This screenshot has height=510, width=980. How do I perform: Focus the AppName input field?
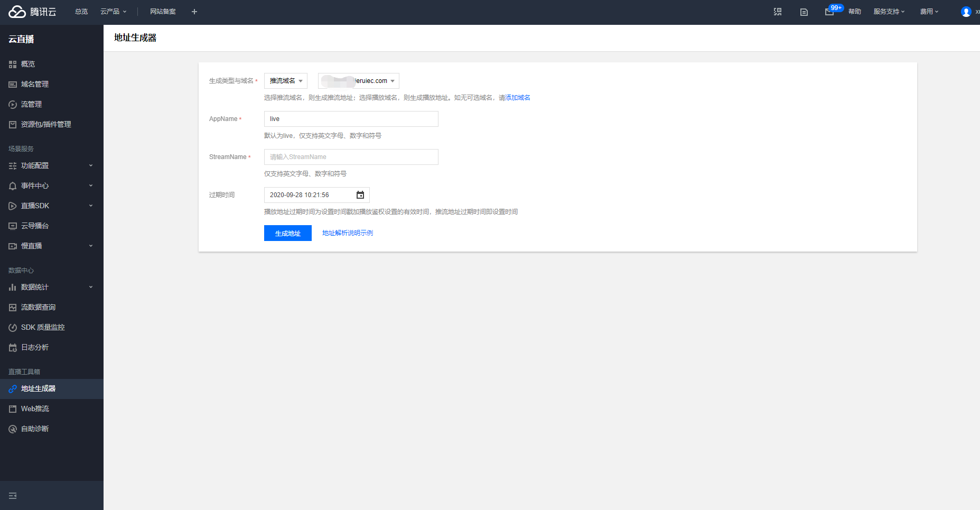(x=351, y=119)
